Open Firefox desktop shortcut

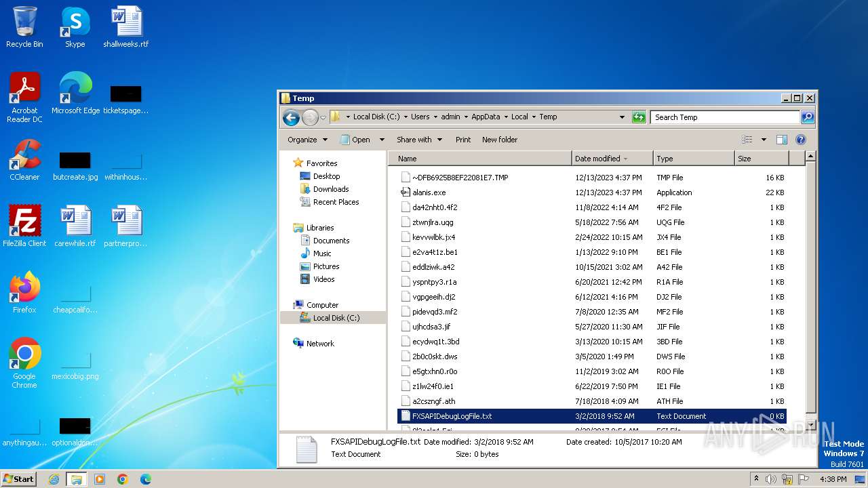[24, 292]
